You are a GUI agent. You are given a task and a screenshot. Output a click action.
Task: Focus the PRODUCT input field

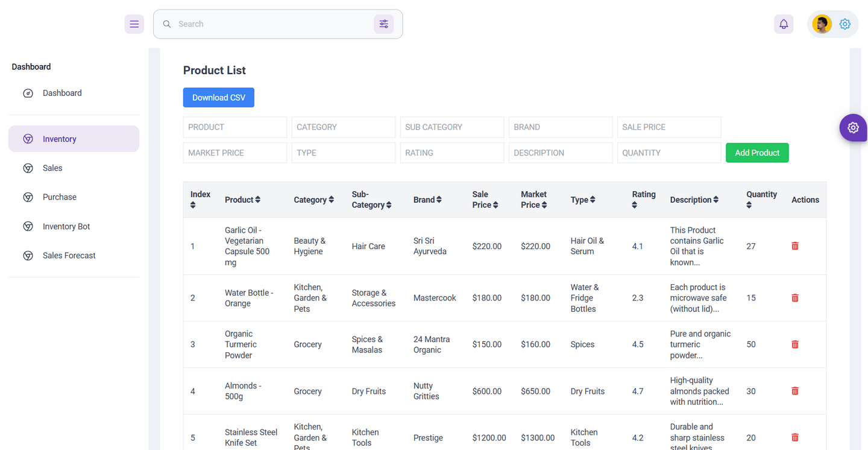tap(235, 127)
